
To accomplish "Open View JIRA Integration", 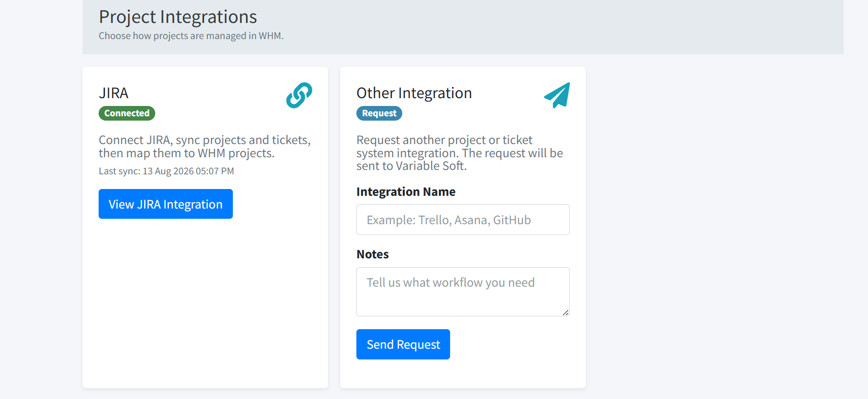I will coord(165,204).
